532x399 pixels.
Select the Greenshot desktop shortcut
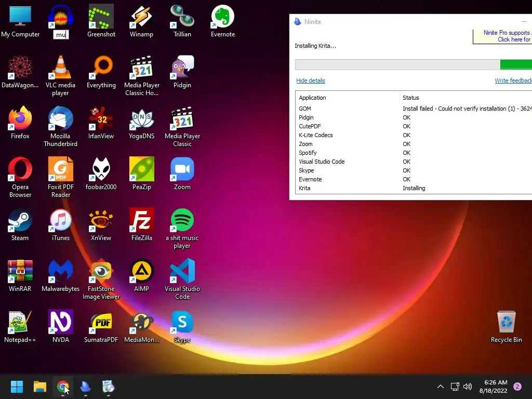pos(101,21)
